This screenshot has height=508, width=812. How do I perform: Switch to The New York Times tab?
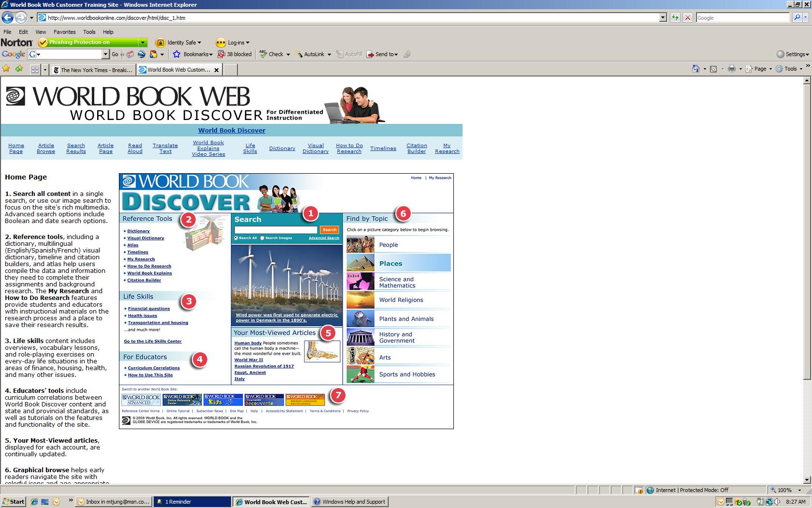coord(93,70)
